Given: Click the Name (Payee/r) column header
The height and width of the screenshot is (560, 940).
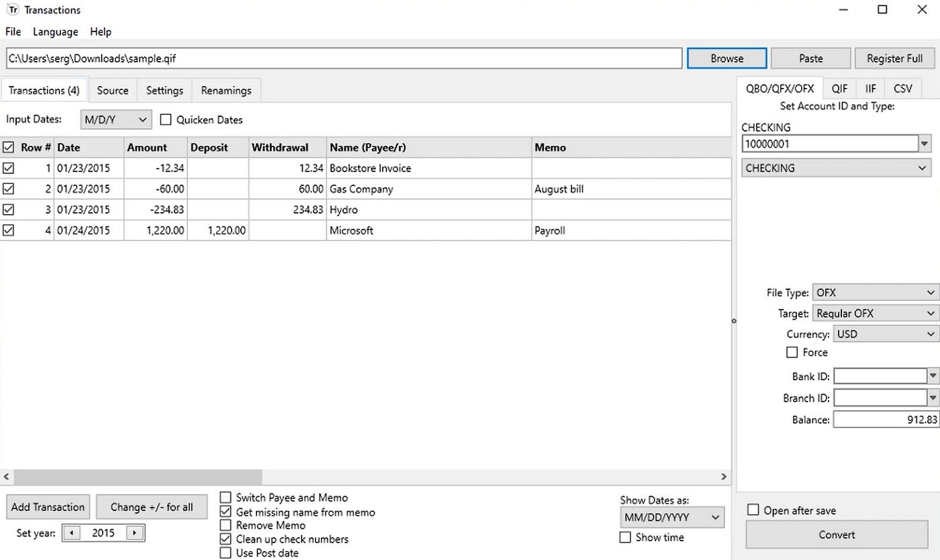Looking at the screenshot, I should point(430,147).
